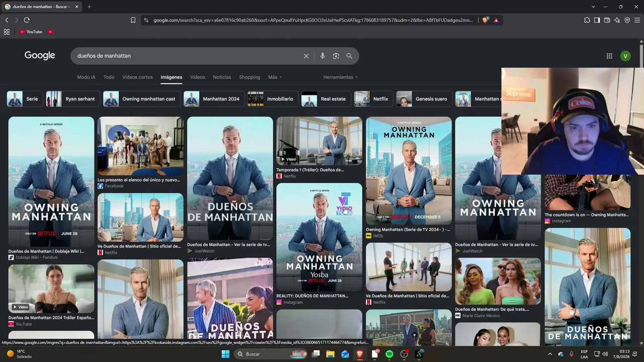Focus the browser address bar URL

click(313, 20)
